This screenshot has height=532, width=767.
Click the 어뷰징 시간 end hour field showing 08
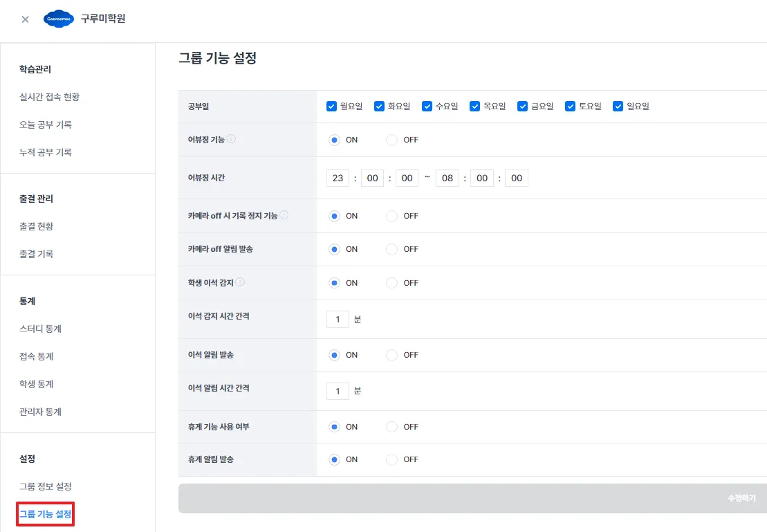tap(447, 178)
